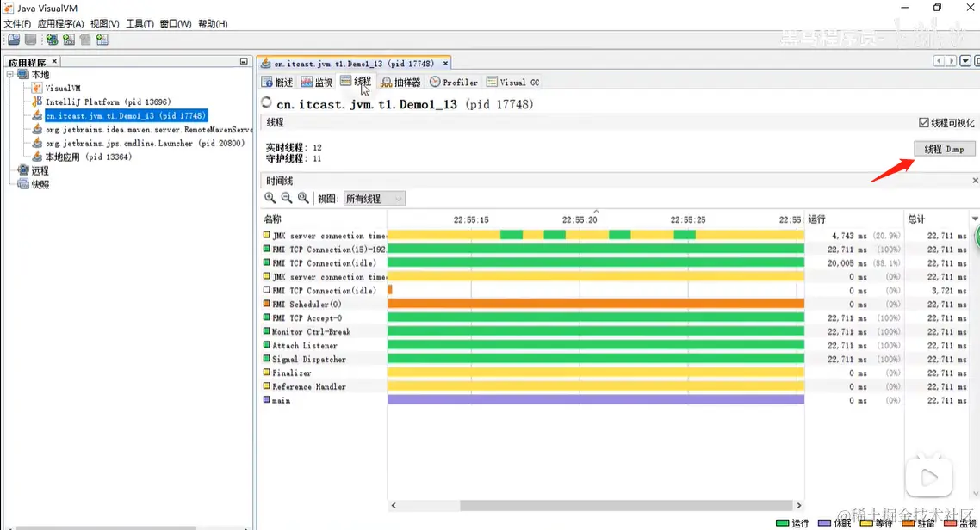Screen dimensions: 980x530
Task: Close the Demo1_13 document tab
Action: (445, 64)
